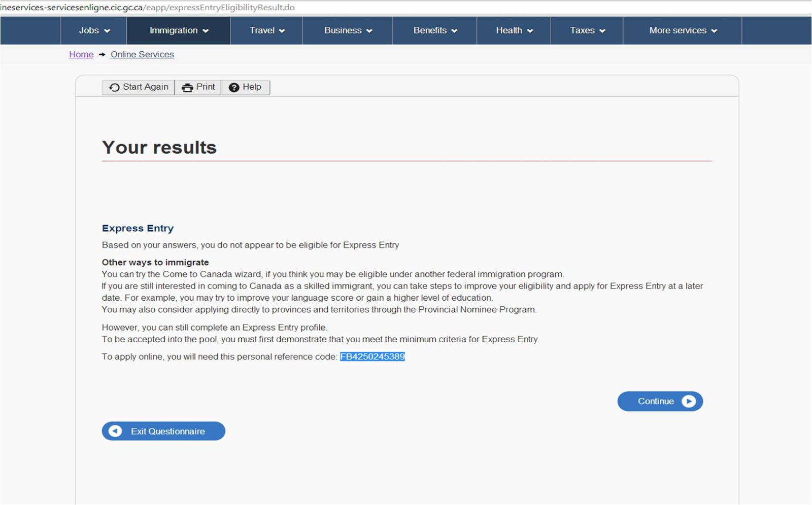
Task: Click the Other ways to immigrate heading
Action: 155,262
